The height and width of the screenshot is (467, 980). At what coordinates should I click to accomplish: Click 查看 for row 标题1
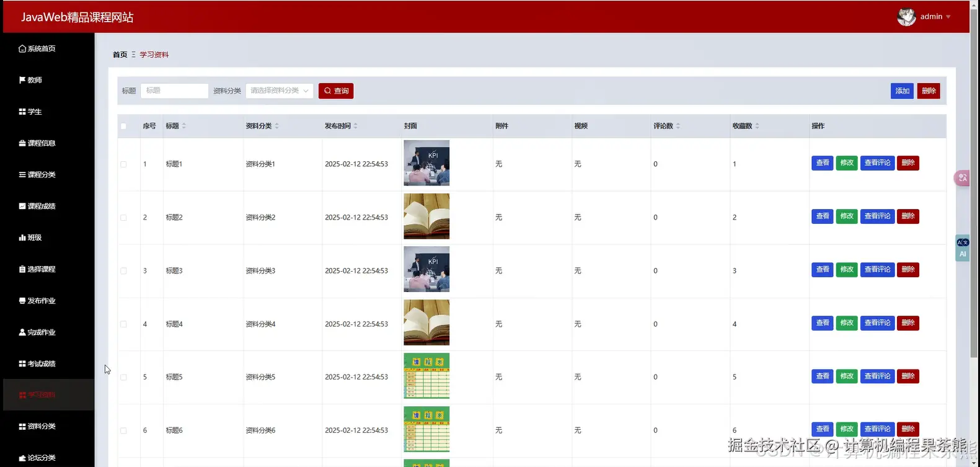(x=823, y=163)
